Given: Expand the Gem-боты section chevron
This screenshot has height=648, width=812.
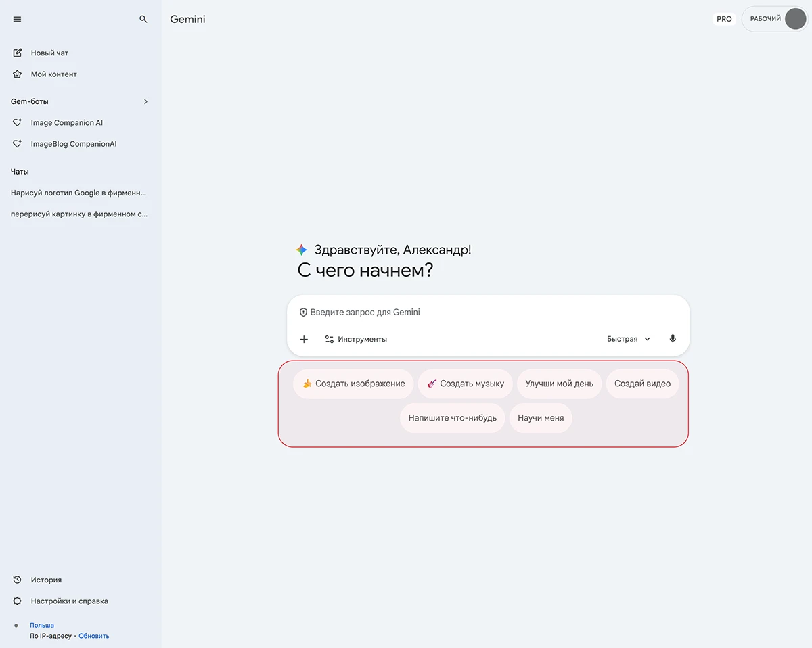Looking at the screenshot, I should 145,101.
